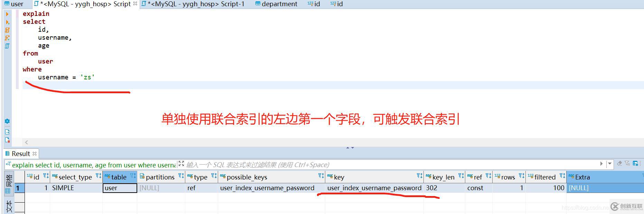Collapse the results panel using the divider arrows

350,147
